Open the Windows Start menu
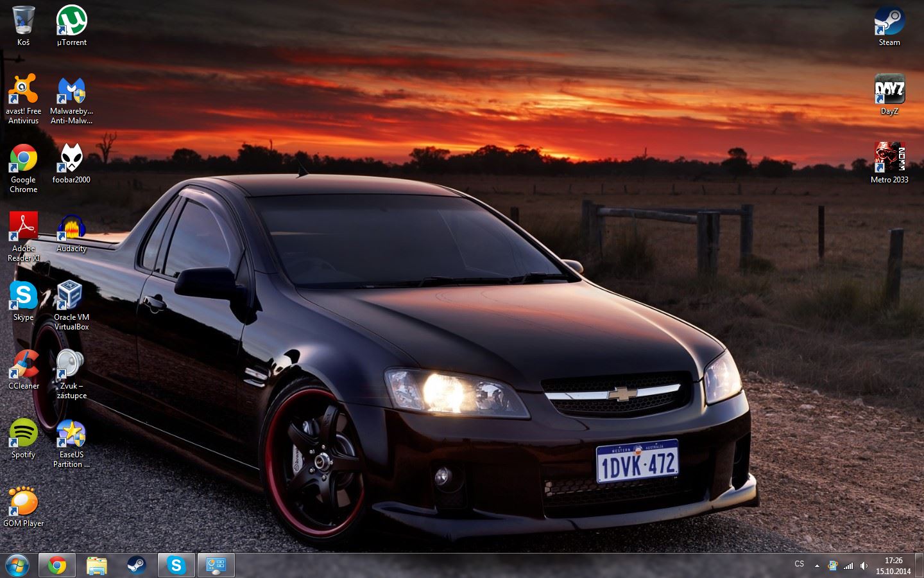924x578 pixels. (x=17, y=565)
